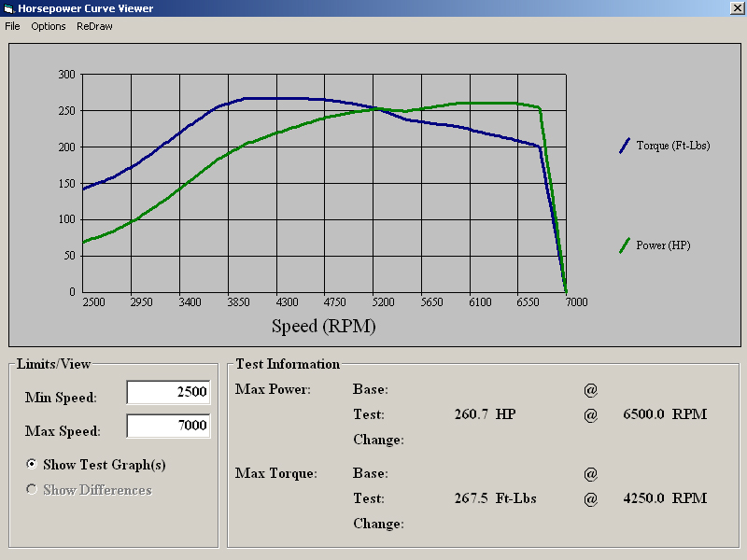Click the Min Speed label
The height and width of the screenshot is (560, 747).
(61, 398)
